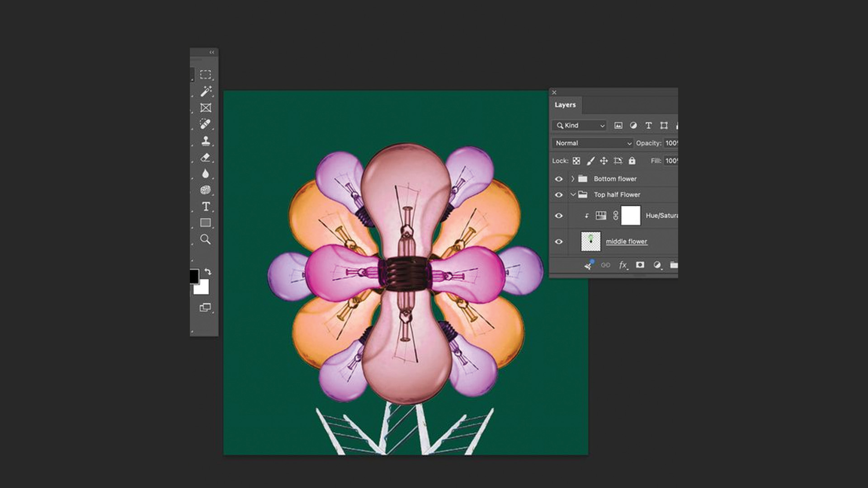Expand the Bottom flower group

click(x=573, y=179)
